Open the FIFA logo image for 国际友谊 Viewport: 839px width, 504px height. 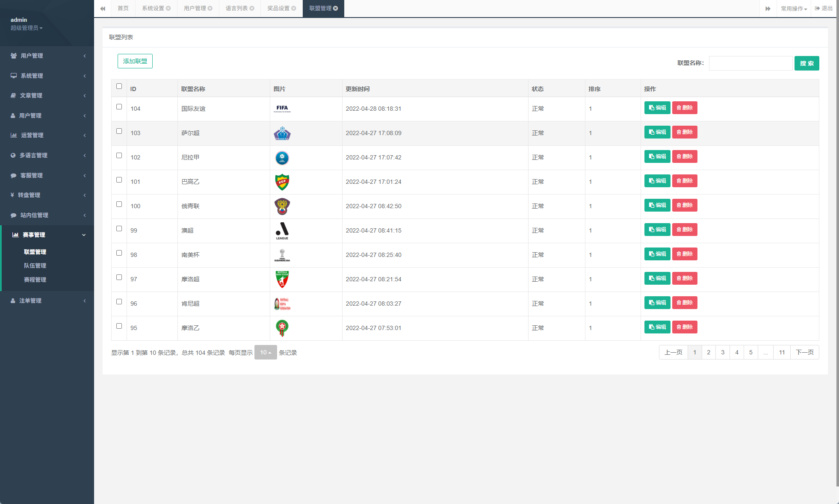click(x=282, y=109)
